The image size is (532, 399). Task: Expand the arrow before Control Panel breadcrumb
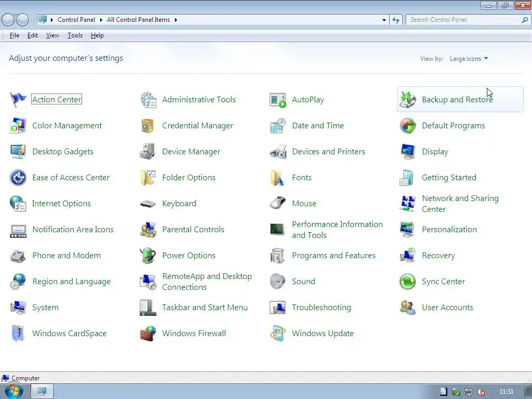[x=52, y=20]
